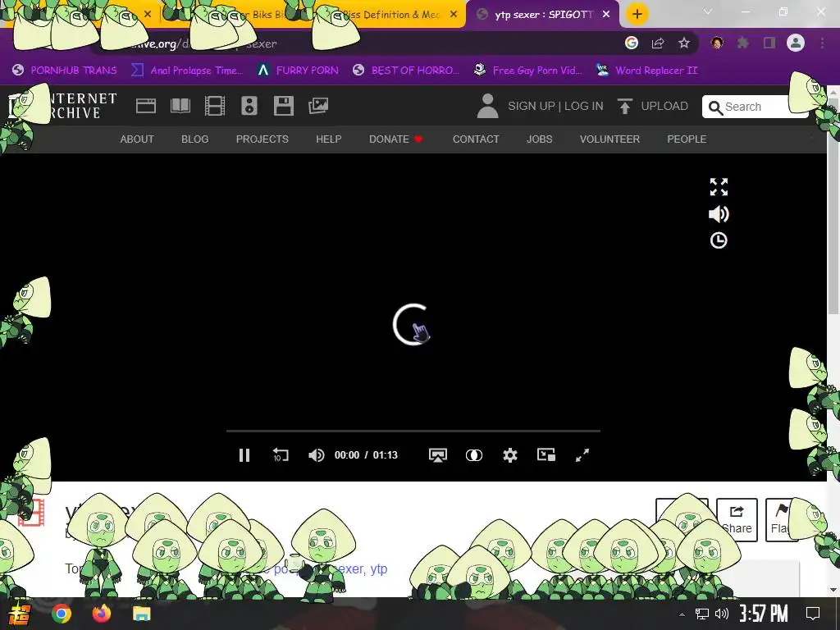840x630 pixels.
Task: Open the ABOUT menu item
Action: point(137,139)
